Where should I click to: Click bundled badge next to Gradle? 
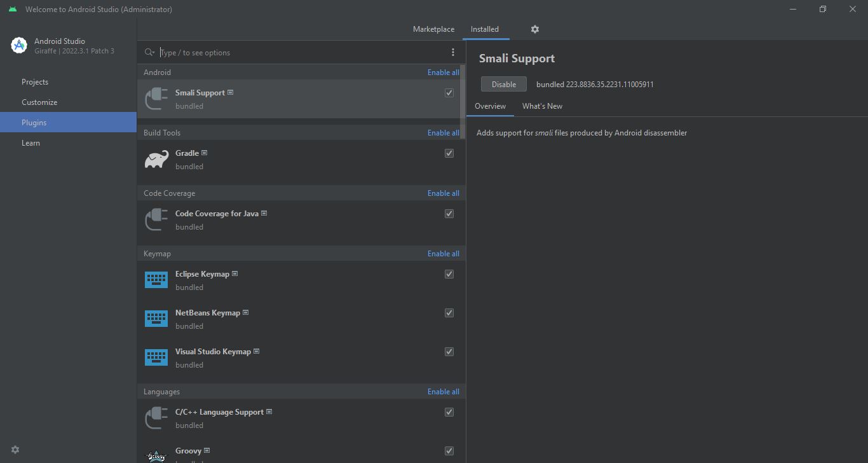205,153
